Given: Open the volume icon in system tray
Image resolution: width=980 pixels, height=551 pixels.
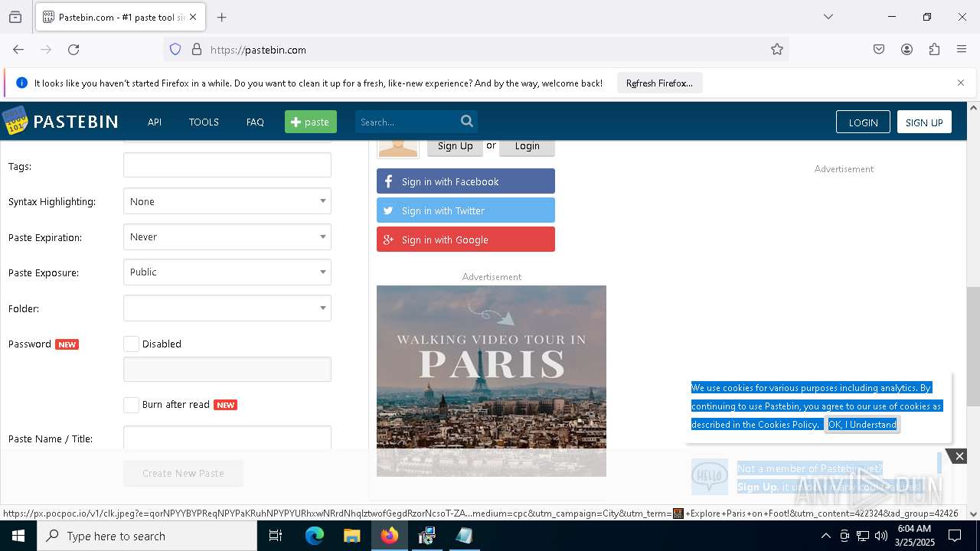Looking at the screenshot, I should click(x=881, y=536).
